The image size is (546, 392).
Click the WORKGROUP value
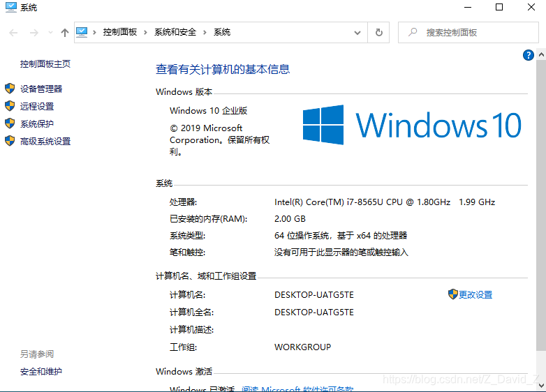pyautogui.click(x=302, y=347)
